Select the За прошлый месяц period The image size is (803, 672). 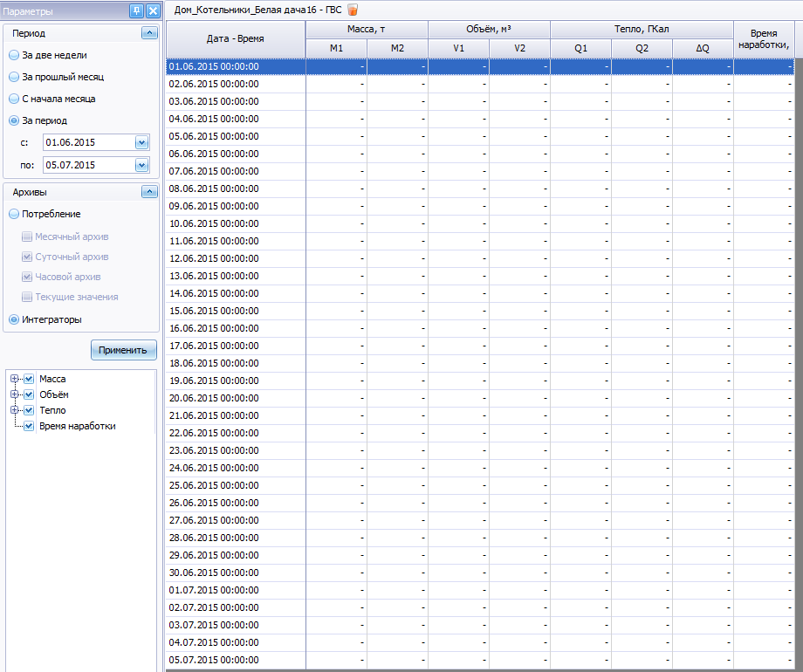click(x=14, y=78)
